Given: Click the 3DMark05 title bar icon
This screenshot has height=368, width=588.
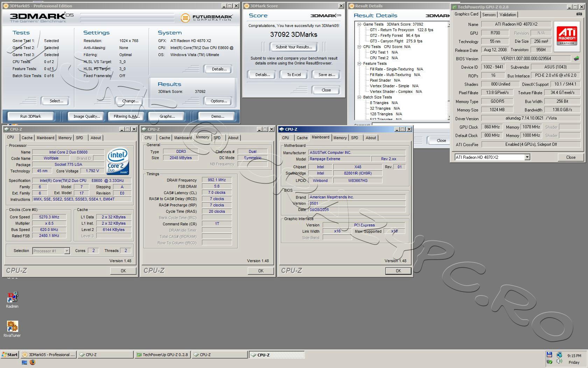Looking at the screenshot, I should 6,6.
